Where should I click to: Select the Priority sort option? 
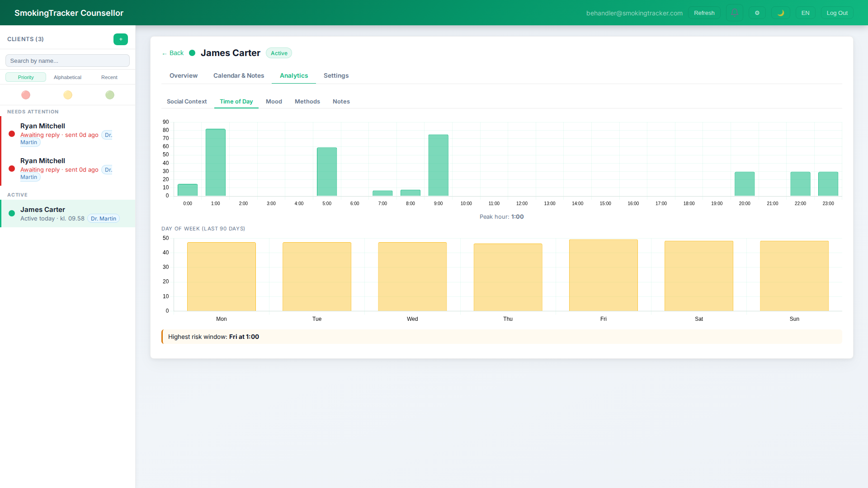26,77
